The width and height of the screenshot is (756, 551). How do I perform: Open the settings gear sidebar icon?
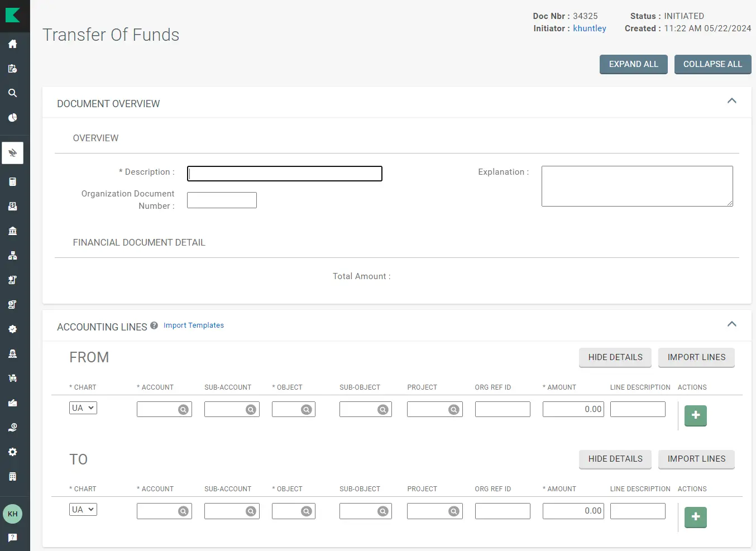coord(12,452)
